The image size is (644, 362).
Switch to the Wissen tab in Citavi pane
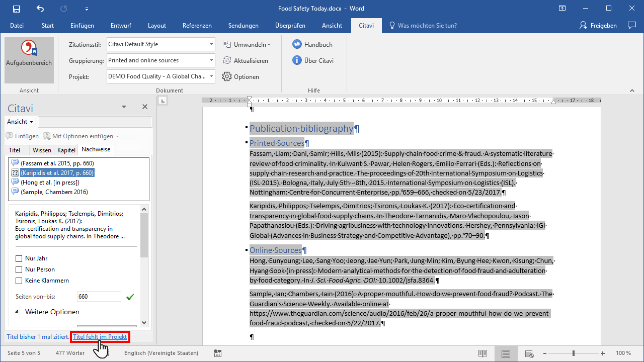point(42,150)
